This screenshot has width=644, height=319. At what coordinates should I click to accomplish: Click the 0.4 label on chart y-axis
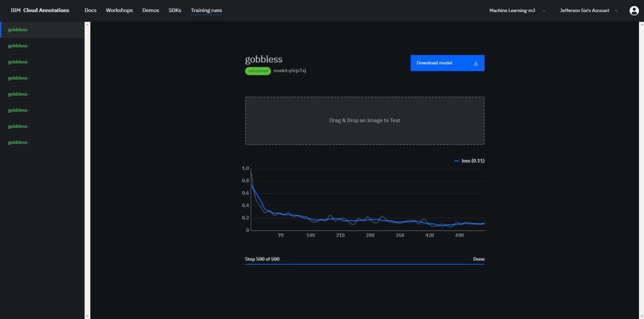coord(246,205)
